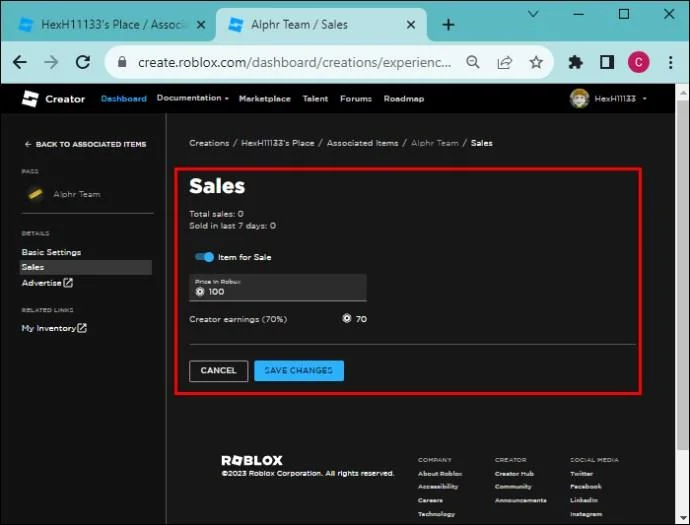Click the Price in Robux input field

pyautogui.click(x=278, y=288)
